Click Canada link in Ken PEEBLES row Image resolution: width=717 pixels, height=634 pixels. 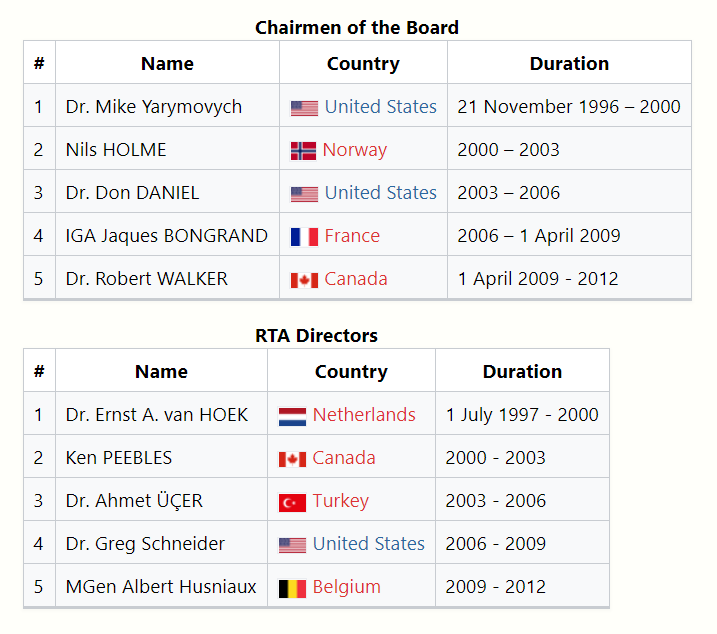[x=344, y=457]
